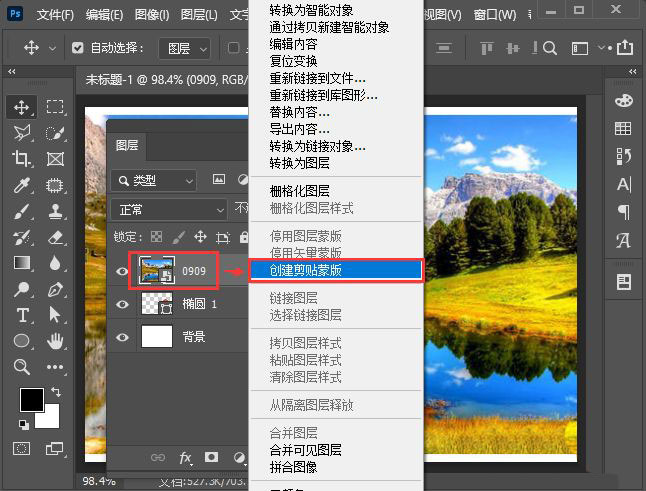Open the 文件(F) menu
Viewport: 646px width, 491px height.
(55, 15)
